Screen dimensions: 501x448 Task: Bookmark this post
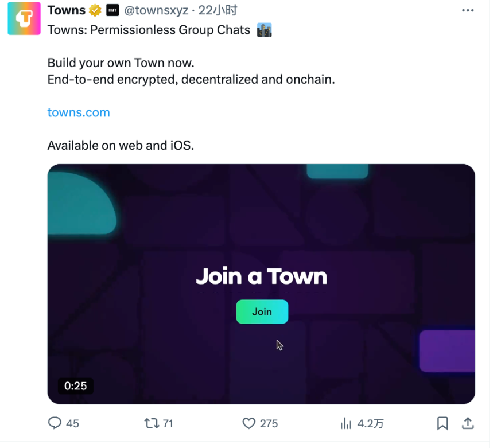[442, 423]
